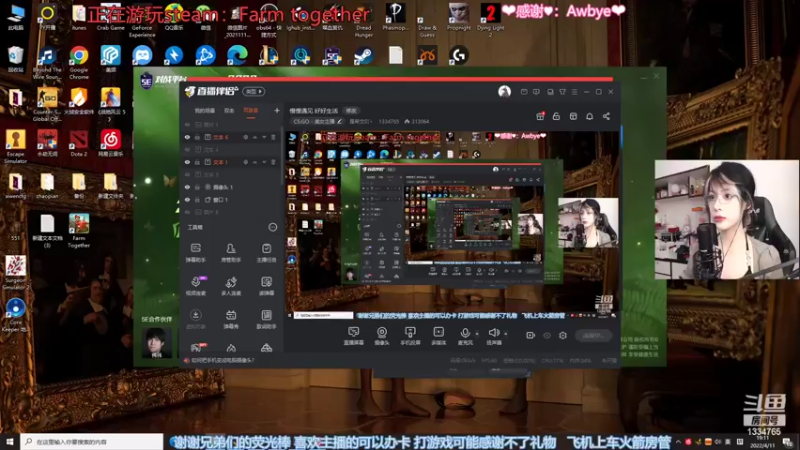Open the 房管助手 moderator assistant tool
Image resolution: width=800 pixels, height=450 pixels.
coord(231,253)
